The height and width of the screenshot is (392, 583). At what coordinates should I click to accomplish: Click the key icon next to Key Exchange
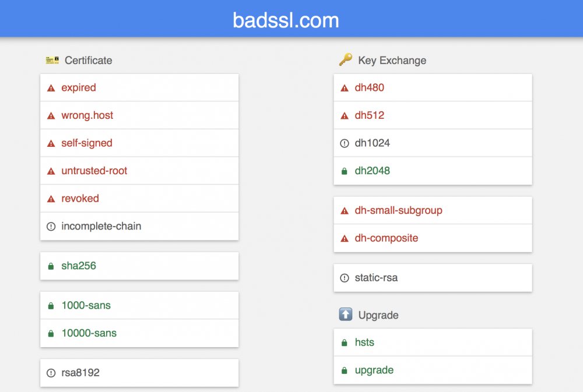pos(346,60)
